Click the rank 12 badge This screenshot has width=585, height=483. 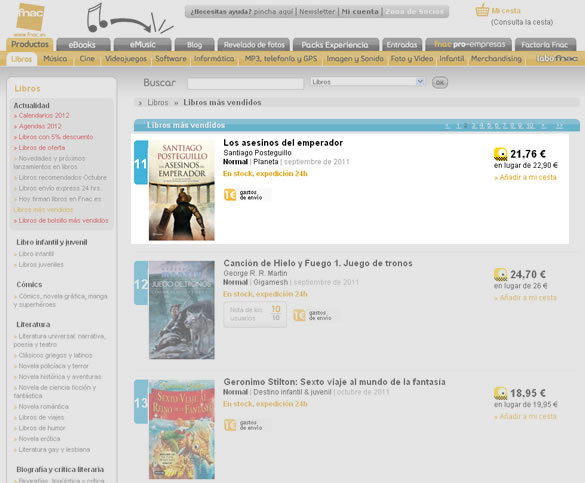pos(141,283)
